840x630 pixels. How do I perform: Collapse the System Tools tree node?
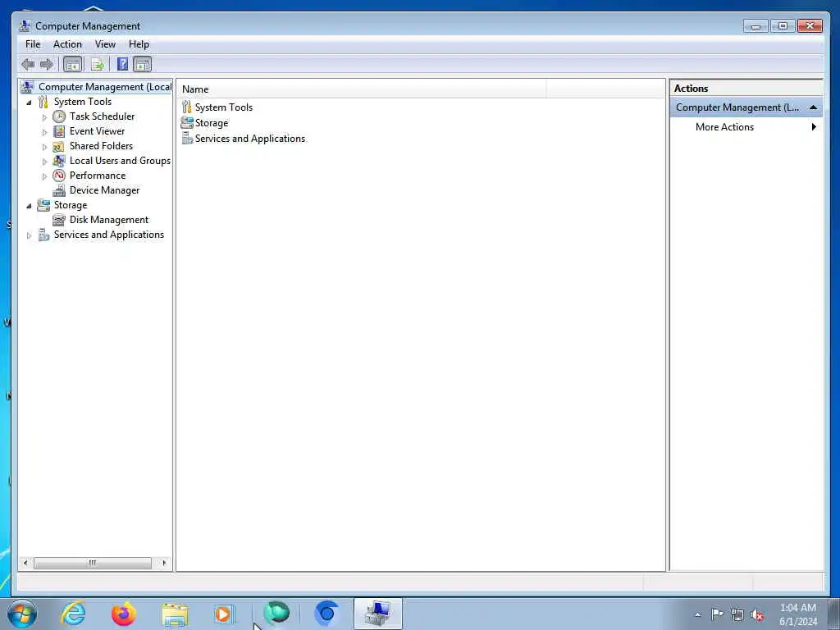click(x=29, y=102)
